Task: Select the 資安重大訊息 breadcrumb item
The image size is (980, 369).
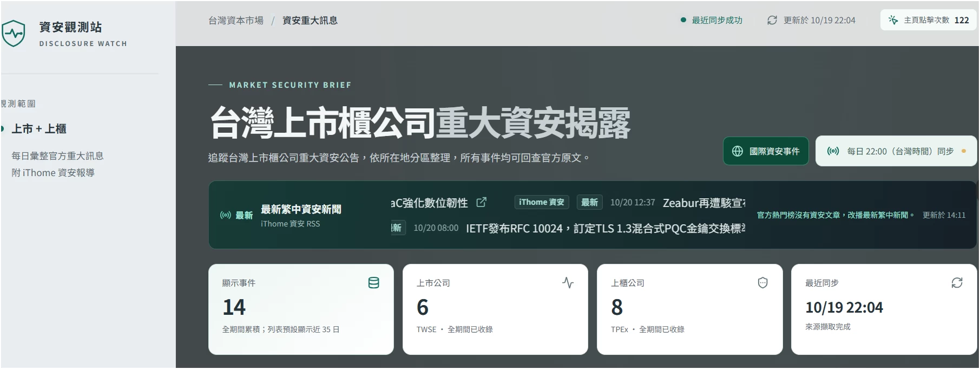Action: (x=310, y=21)
